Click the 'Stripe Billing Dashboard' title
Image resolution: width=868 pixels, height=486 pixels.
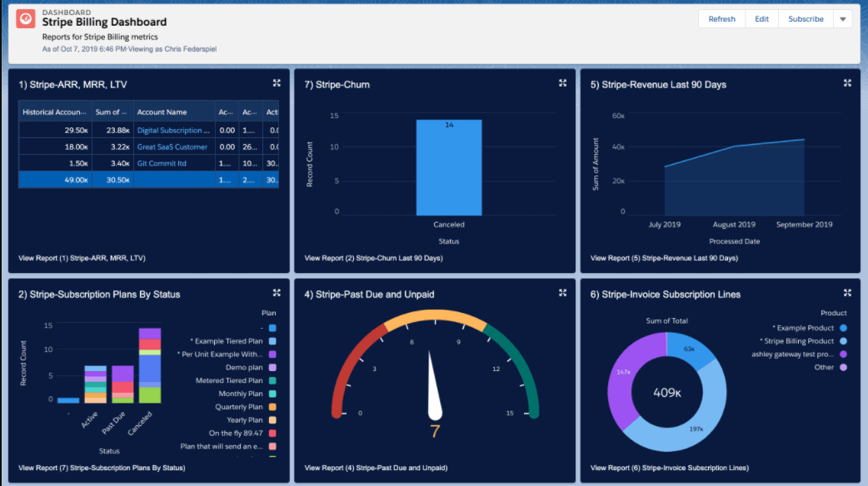tap(104, 22)
